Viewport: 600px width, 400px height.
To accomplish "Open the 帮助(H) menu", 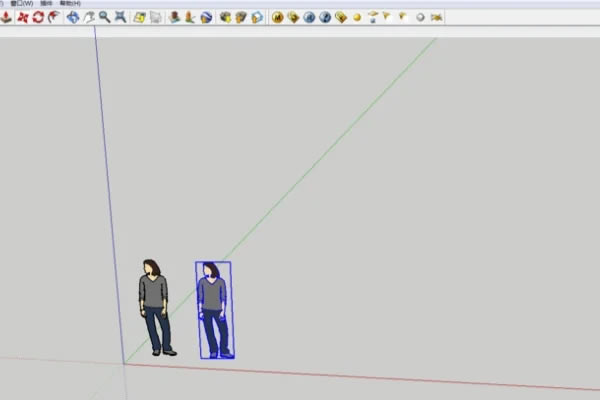I will coord(71,4).
